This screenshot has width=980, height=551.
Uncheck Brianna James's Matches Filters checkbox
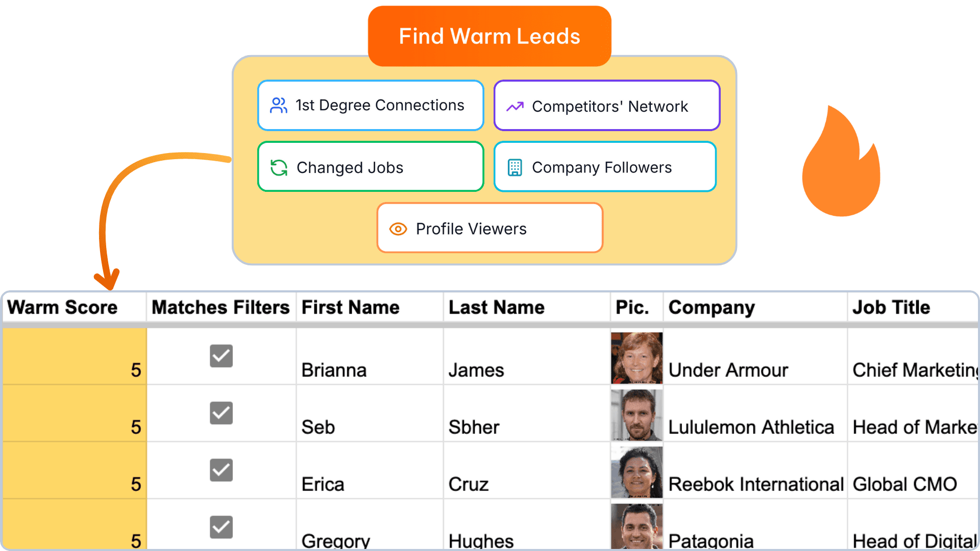click(220, 356)
